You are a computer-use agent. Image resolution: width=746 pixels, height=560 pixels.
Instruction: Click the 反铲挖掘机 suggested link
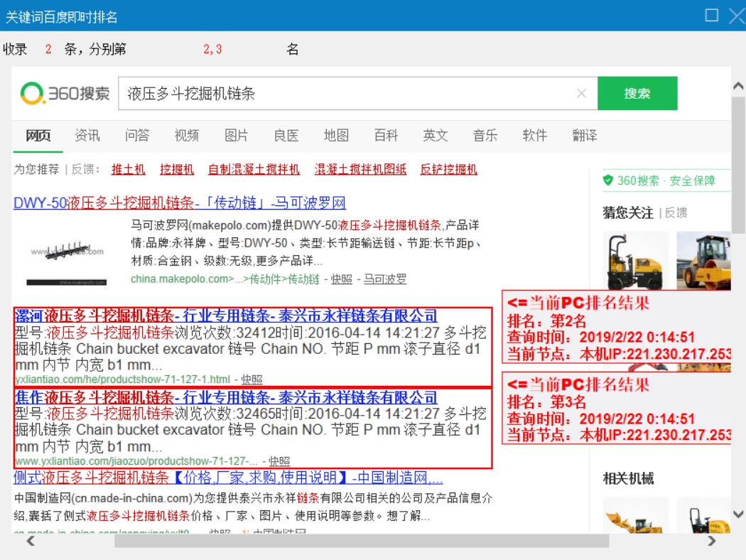coord(448,169)
